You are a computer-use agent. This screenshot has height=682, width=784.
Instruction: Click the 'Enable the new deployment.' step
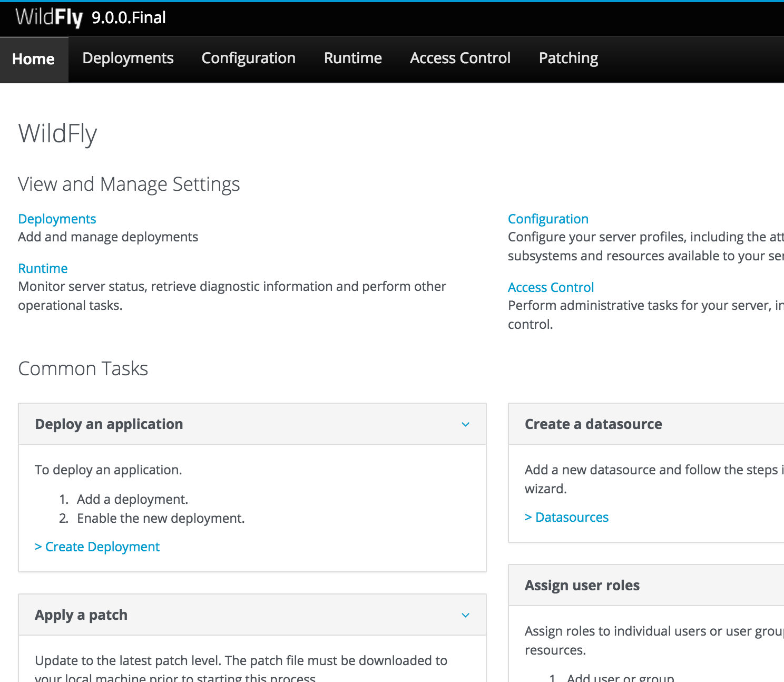point(161,518)
